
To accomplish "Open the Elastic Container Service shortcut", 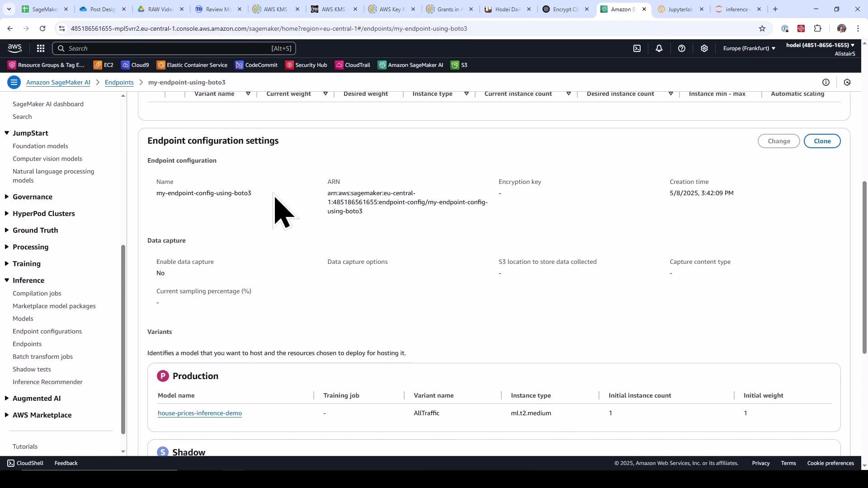I will tap(192, 65).
